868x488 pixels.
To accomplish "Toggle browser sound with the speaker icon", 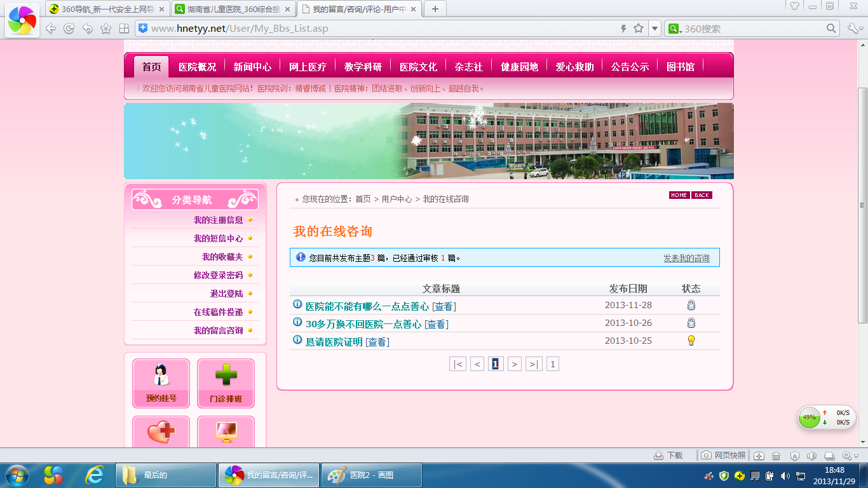I will 811,456.
